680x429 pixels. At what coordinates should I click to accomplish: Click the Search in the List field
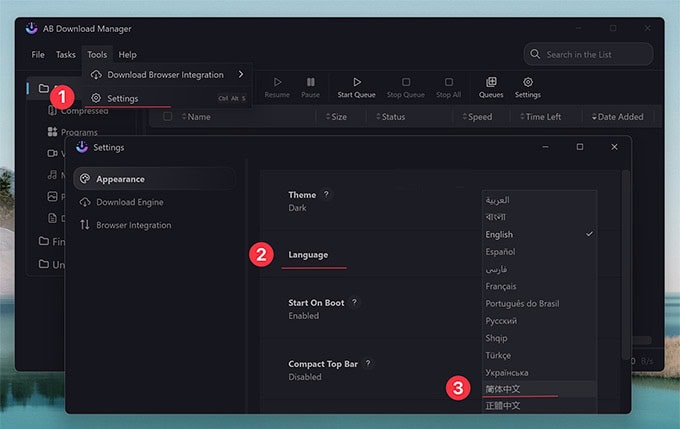click(x=588, y=54)
